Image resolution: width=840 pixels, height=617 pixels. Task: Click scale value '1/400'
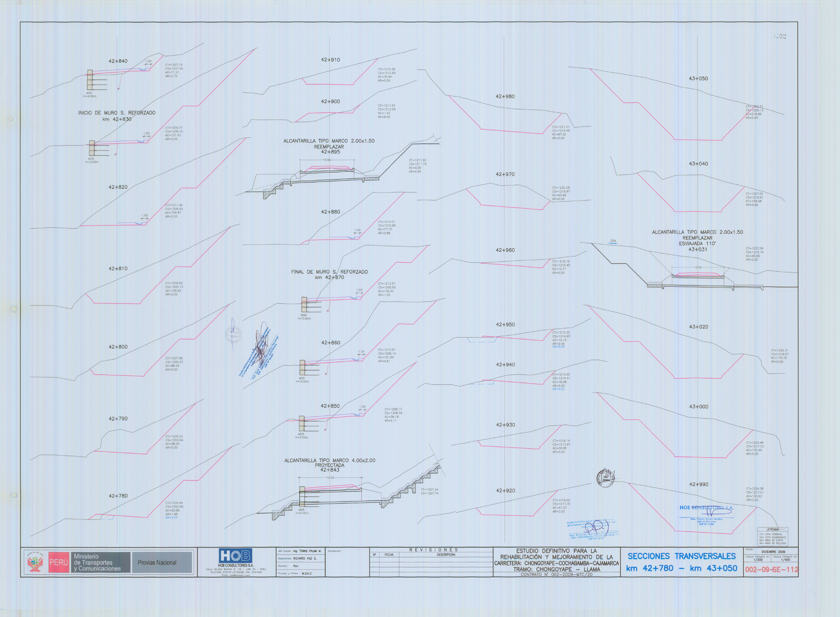pyautogui.click(x=785, y=560)
